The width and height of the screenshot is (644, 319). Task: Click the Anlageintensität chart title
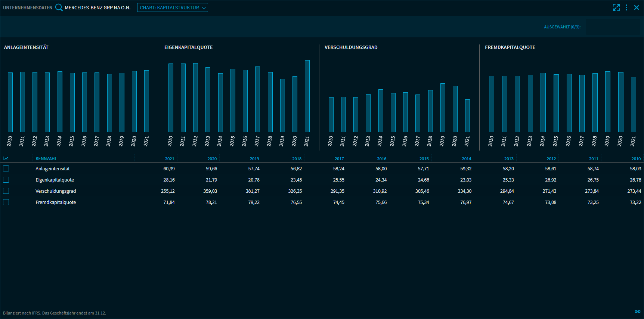(x=26, y=47)
